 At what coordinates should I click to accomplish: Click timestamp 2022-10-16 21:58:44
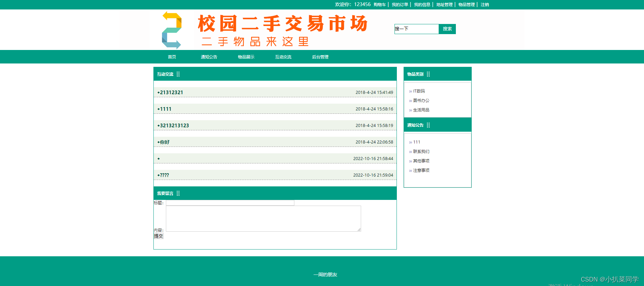[x=373, y=159]
